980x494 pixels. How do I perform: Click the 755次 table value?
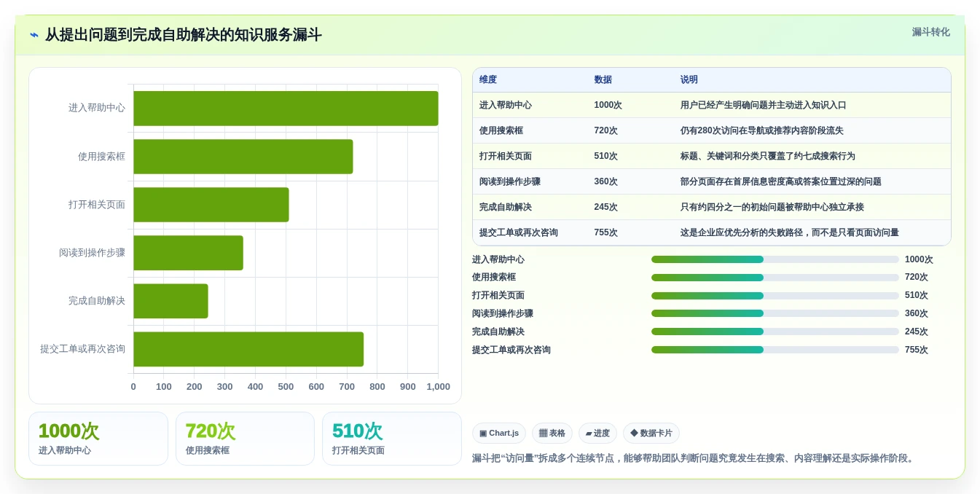click(606, 232)
